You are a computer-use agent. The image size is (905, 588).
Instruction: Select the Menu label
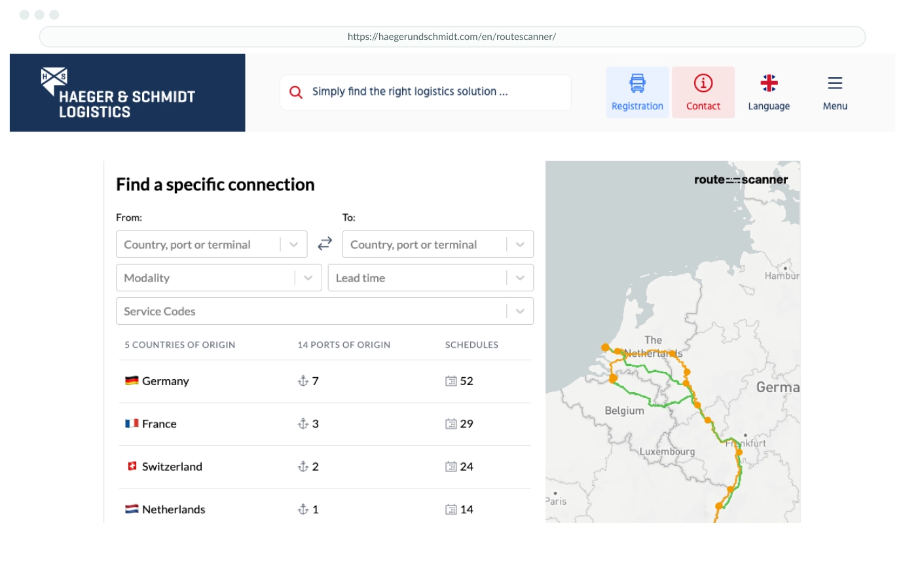point(835,106)
